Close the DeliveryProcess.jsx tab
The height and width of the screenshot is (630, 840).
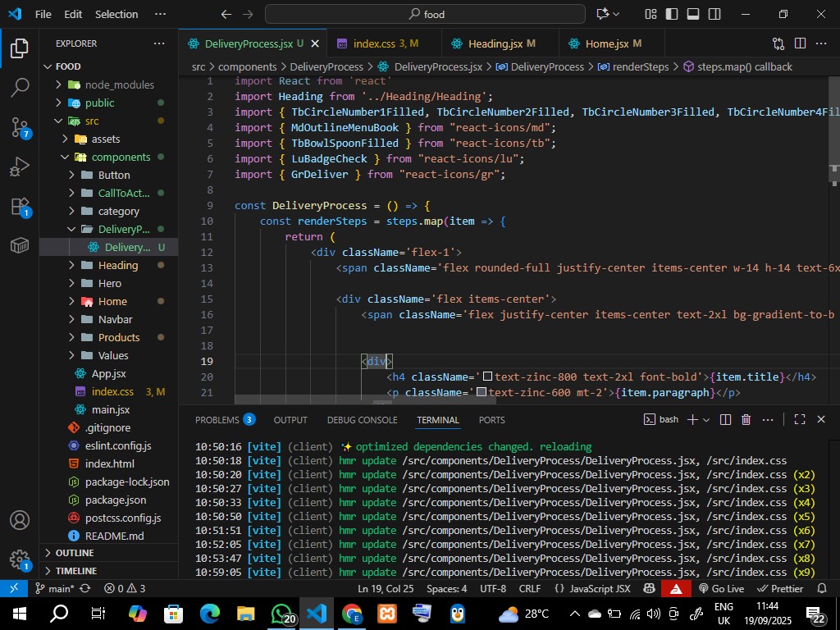tap(316, 44)
